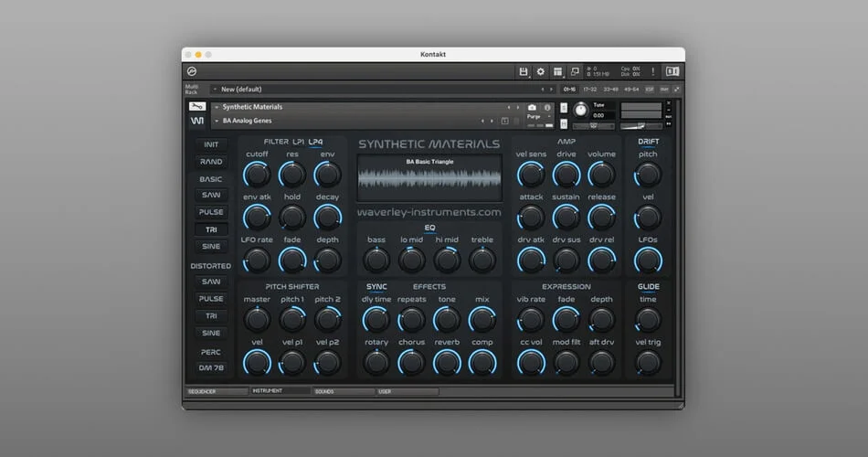Remove the instrument with X icon
The image size is (868, 457).
(668, 103)
